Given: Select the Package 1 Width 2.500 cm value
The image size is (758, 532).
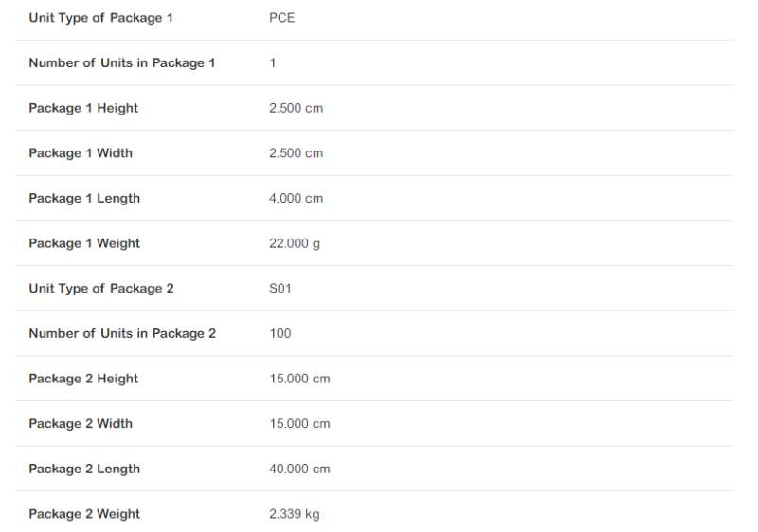Looking at the screenshot, I should 296,153.
